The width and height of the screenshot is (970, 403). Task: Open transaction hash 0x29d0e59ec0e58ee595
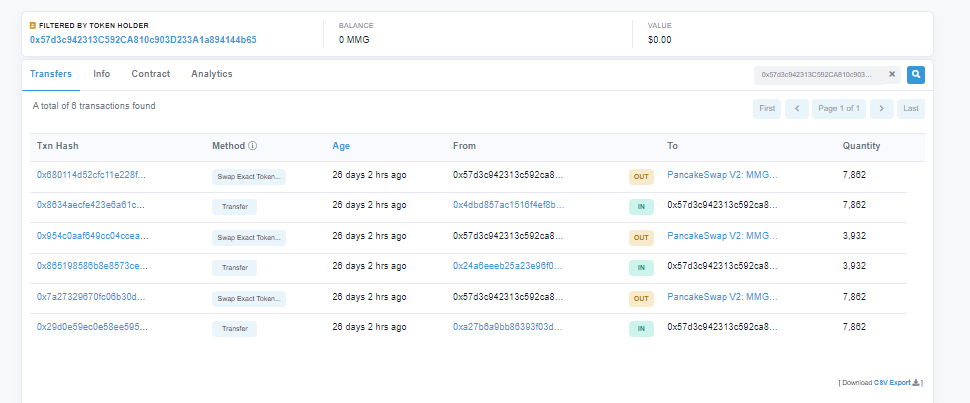(92, 327)
